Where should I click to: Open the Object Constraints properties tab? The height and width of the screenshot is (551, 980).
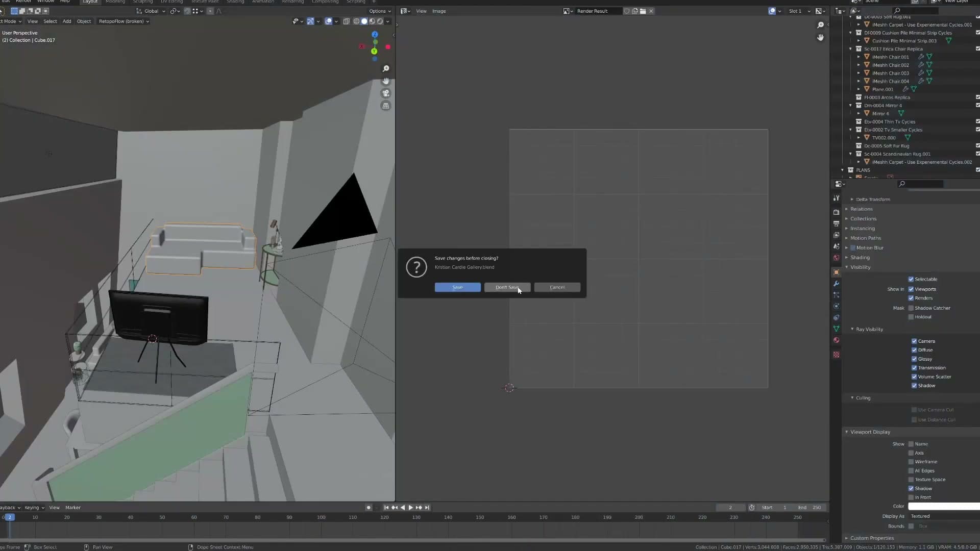tap(836, 317)
